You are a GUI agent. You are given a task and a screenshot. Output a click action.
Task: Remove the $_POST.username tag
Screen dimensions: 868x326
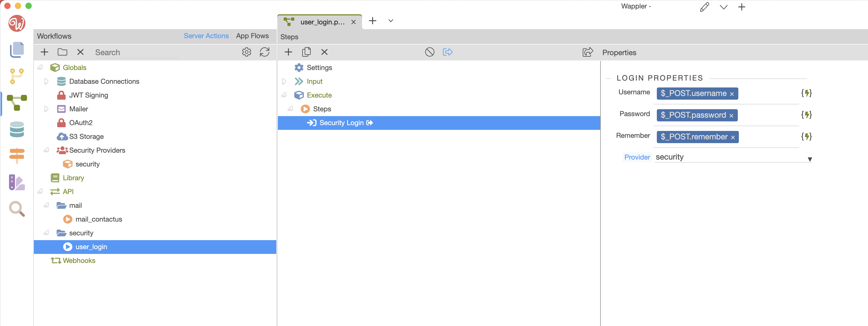pyautogui.click(x=731, y=94)
